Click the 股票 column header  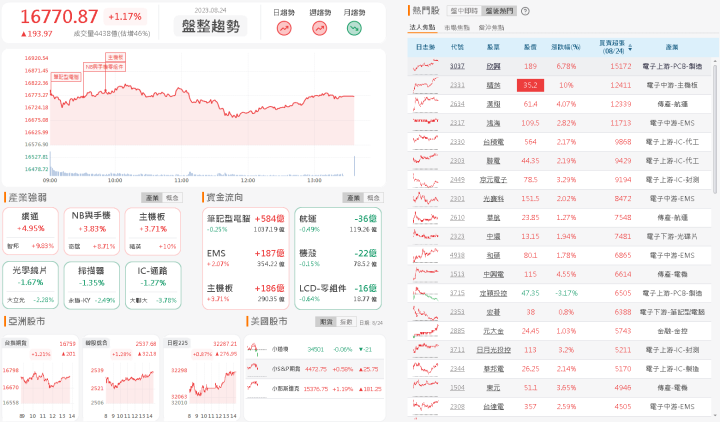493,47
